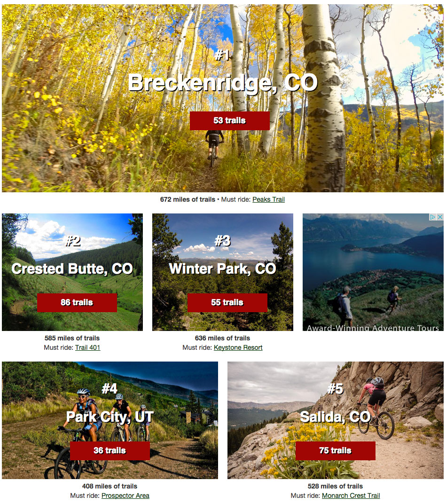The width and height of the screenshot is (446, 504).
Task: Open the 75 trails button
Action: tap(335, 451)
